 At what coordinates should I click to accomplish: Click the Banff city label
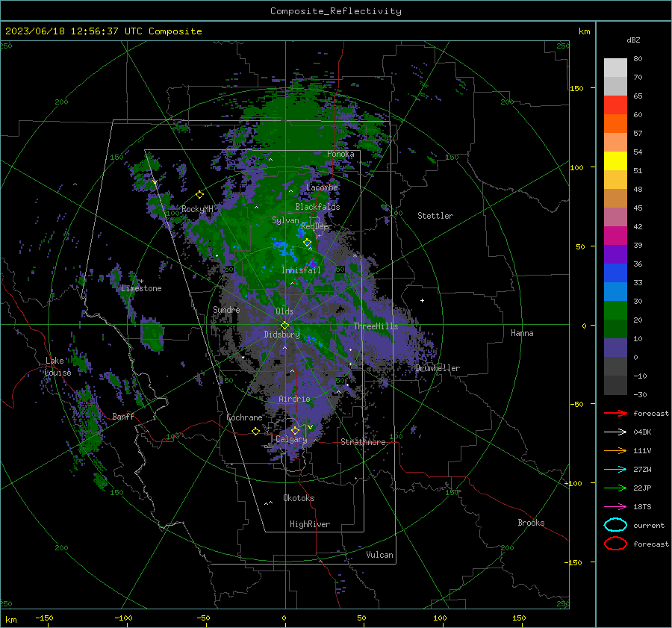click(123, 416)
